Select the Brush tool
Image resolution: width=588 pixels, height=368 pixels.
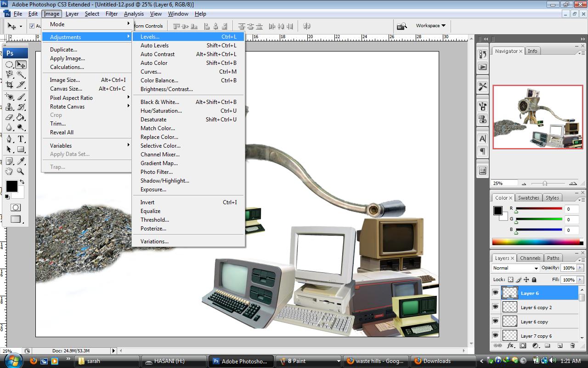click(x=21, y=97)
